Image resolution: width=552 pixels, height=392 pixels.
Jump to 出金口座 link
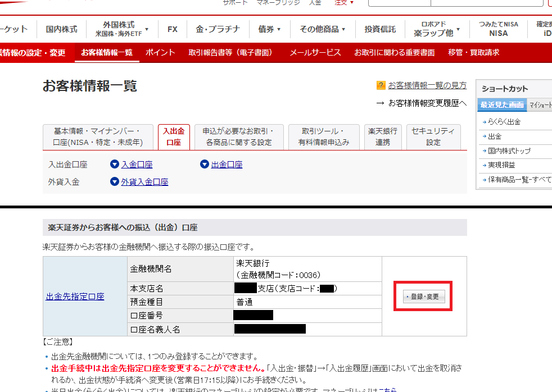227,164
